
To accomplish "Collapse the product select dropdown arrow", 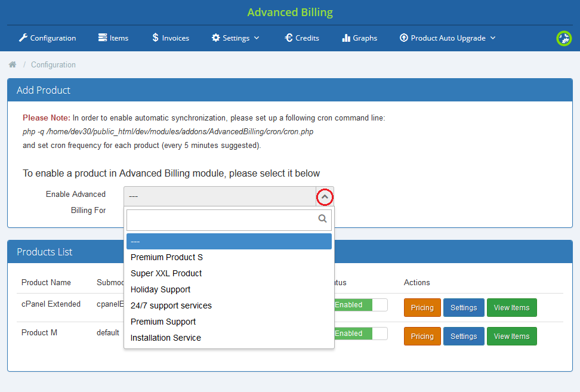I will [325, 197].
